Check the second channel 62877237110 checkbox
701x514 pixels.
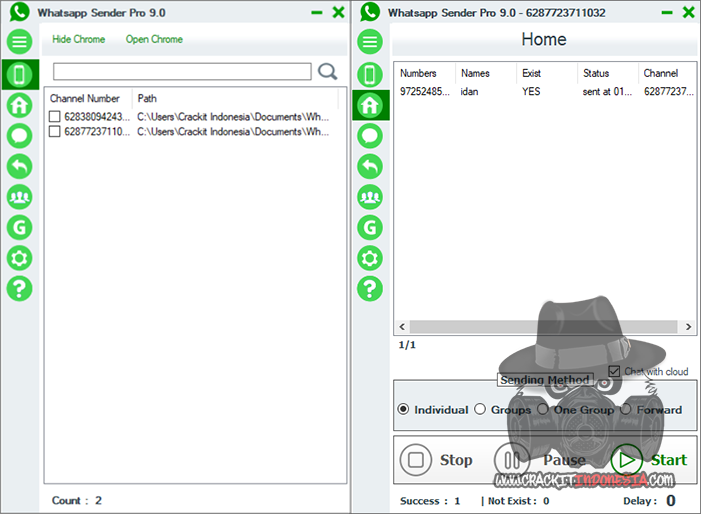(55, 132)
